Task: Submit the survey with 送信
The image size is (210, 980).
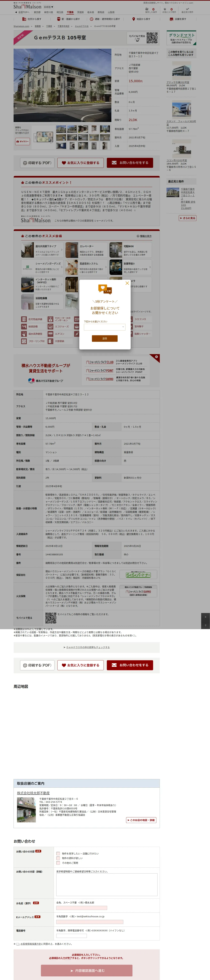Action: pyautogui.click(x=105, y=338)
